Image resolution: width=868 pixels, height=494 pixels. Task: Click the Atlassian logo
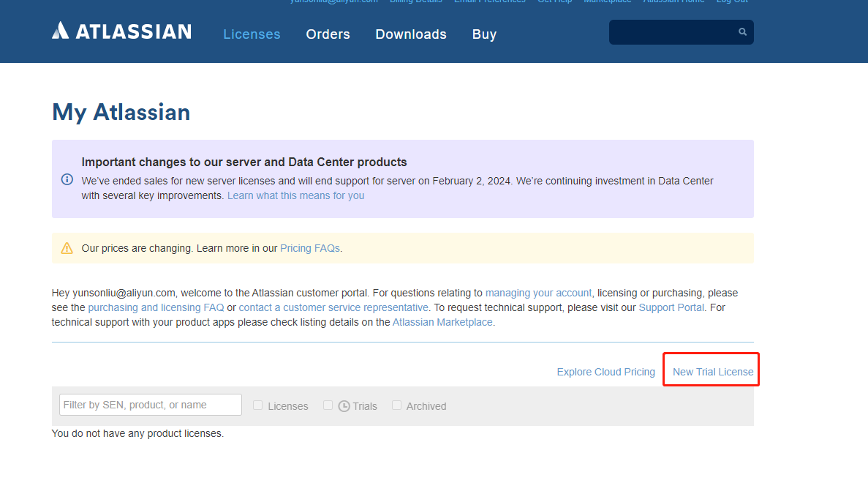(121, 31)
